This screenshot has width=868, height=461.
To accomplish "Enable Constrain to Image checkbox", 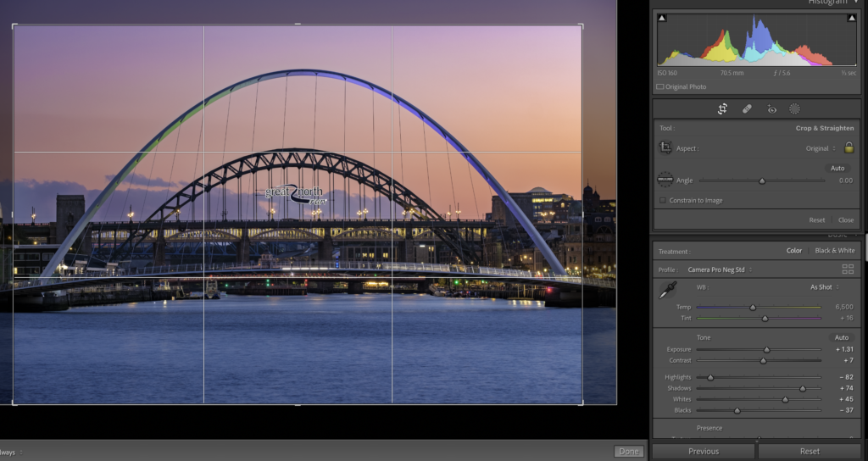I will tap(663, 200).
